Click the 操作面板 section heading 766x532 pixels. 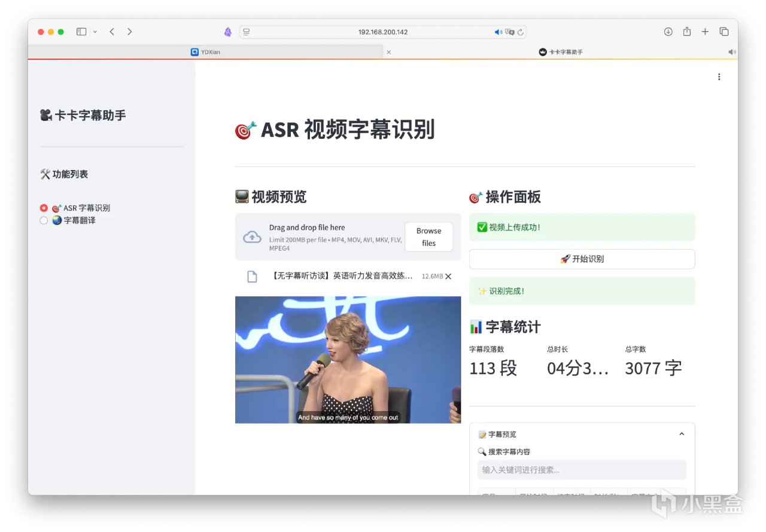click(x=505, y=197)
